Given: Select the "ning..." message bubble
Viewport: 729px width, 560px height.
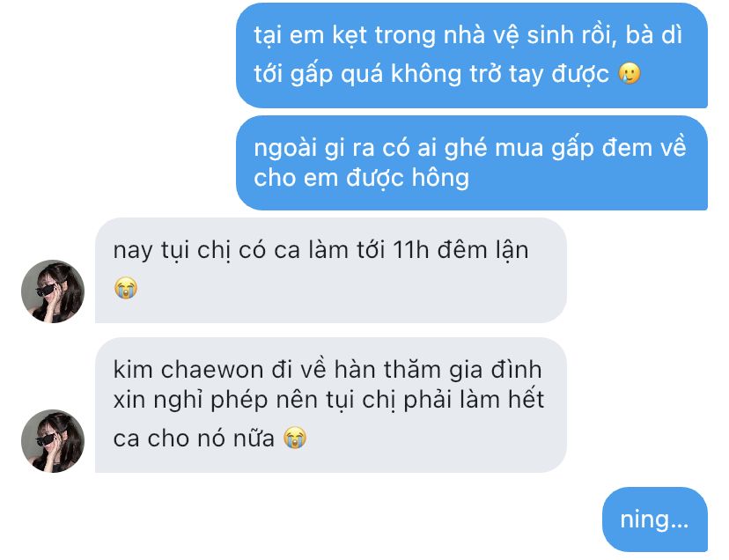Looking at the screenshot, I should tap(655, 519).
